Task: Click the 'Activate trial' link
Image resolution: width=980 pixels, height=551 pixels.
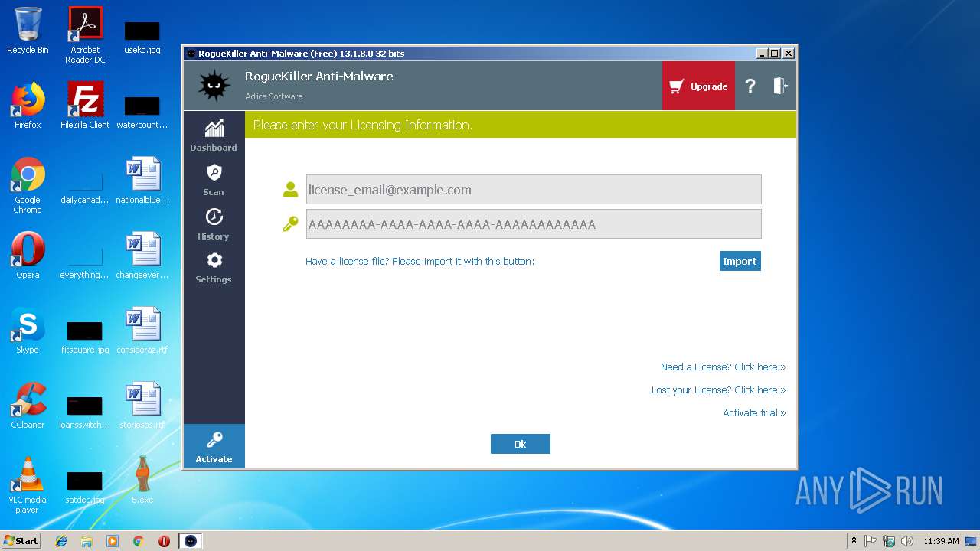Action: point(754,413)
